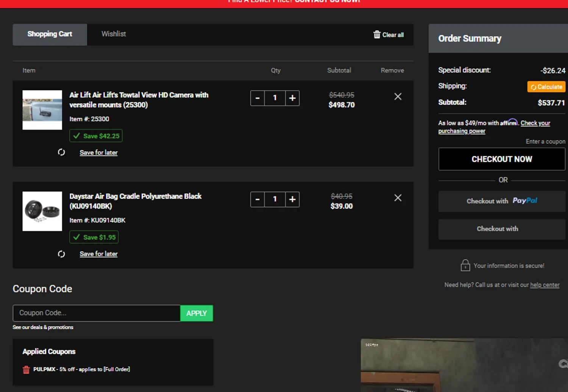The image size is (568, 392).
Task: Open the Shopping Cart tab
Action: pos(50,34)
